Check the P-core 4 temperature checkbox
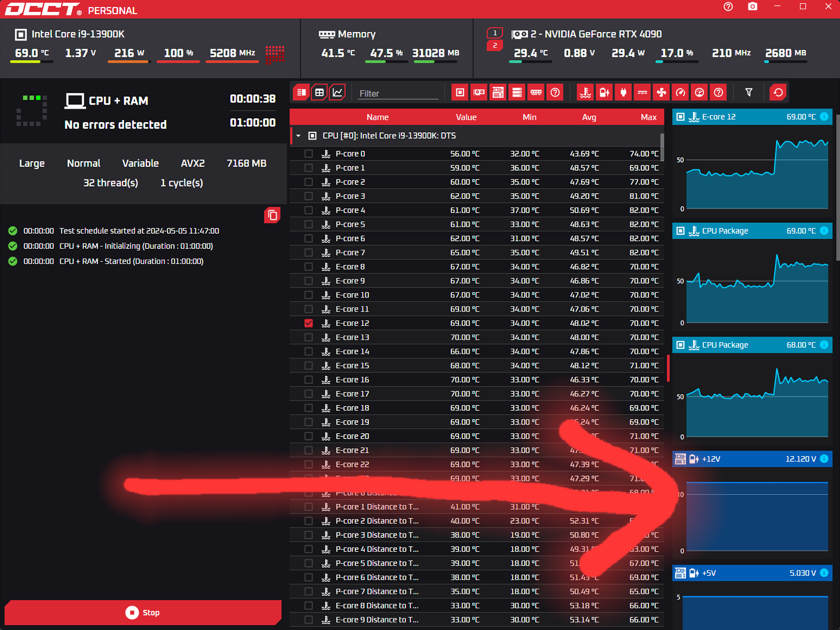840x630 pixels. 308,210
